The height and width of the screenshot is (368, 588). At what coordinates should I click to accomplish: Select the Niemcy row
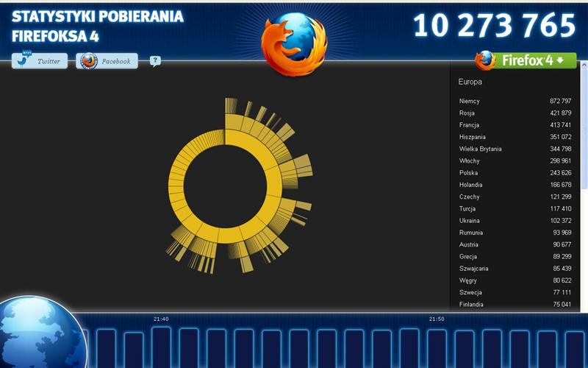point(515,101)
